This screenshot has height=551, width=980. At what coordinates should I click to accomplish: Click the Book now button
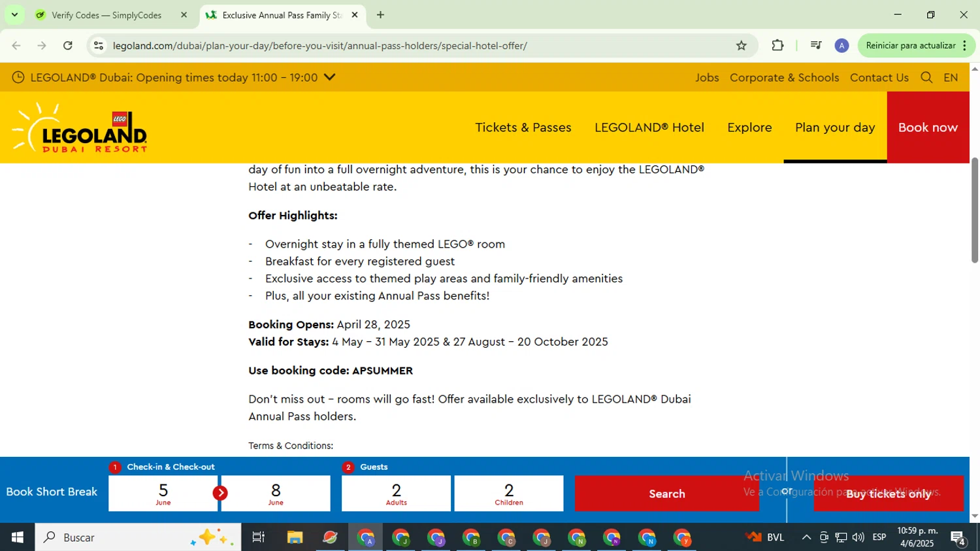tap(928, 127)
